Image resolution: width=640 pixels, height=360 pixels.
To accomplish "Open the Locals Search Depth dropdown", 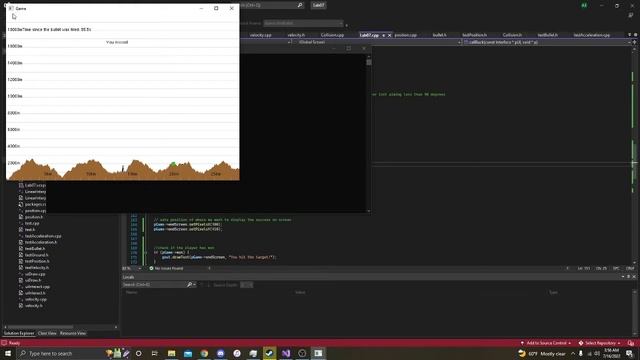I will pyautogui.click(x=246, y=284).
